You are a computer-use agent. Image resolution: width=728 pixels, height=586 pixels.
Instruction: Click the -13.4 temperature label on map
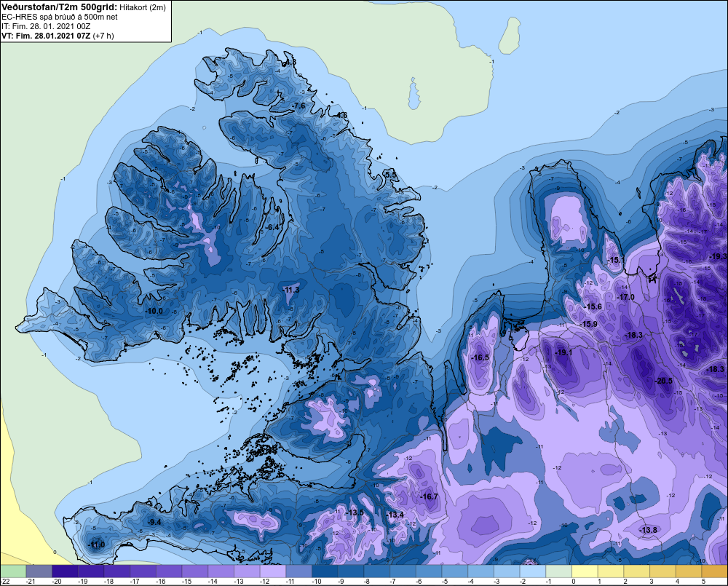[395, 515]
